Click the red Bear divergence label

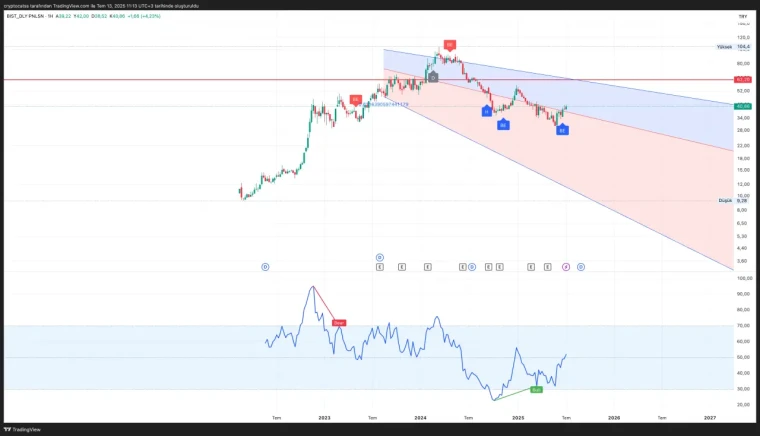click(339, 322)
